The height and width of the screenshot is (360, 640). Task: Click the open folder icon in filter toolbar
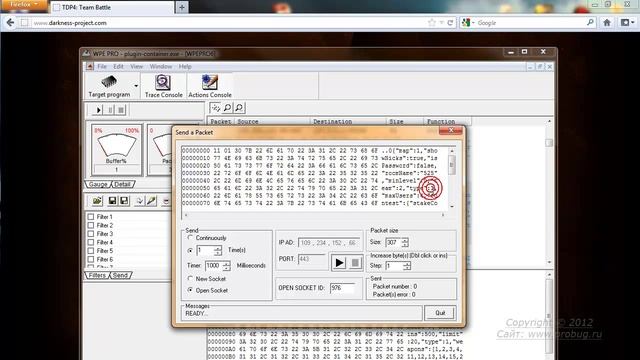tap(97, 201)
